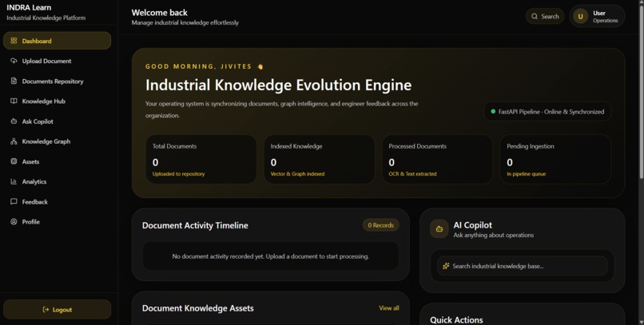Click the Vector & Graph indexed caption
This screenshot has height=325, width=644.
tap(297, 174)
